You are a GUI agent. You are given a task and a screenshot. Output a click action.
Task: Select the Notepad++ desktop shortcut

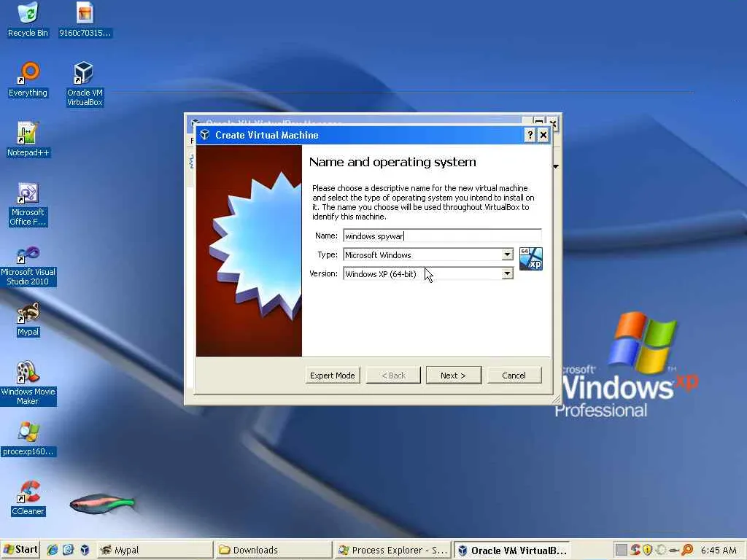(x=28, y=139)
